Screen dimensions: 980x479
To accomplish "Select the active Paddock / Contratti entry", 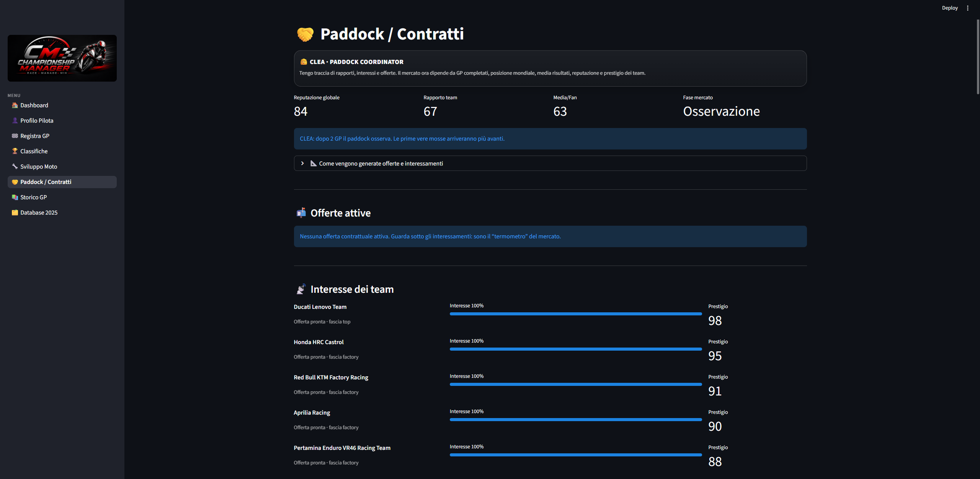I will [62, 182].
